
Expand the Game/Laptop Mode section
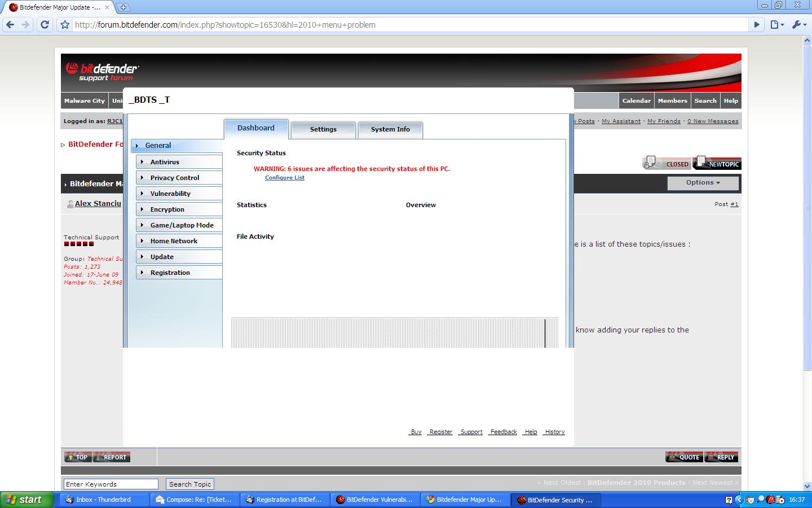point(179,225)
